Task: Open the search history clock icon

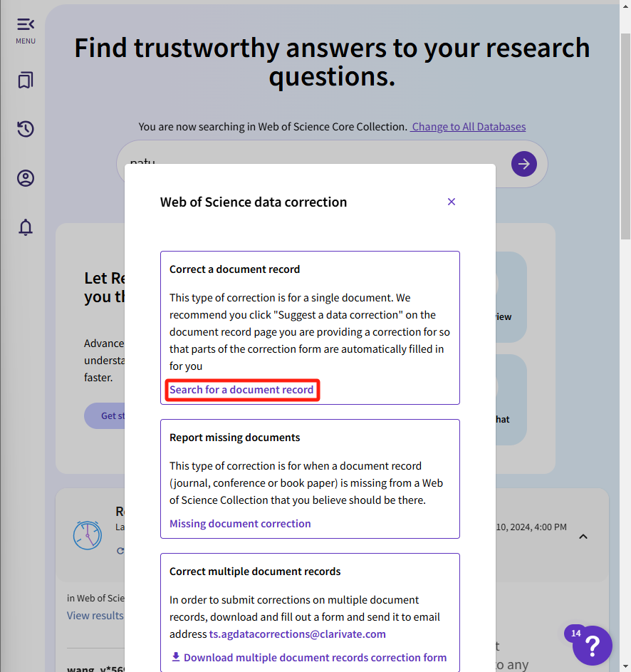Action: pyautogui.click(x=26, y=129)
